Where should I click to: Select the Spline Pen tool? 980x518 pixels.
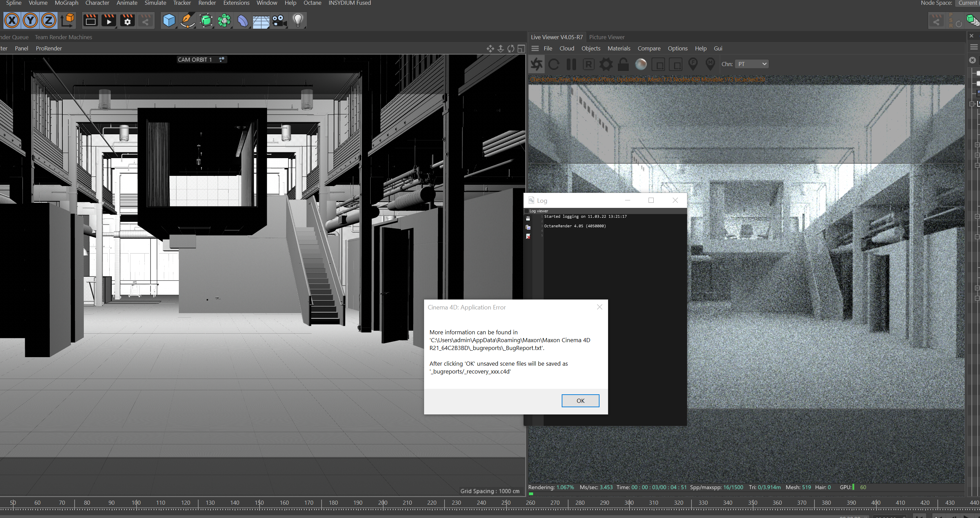point(187,20)
